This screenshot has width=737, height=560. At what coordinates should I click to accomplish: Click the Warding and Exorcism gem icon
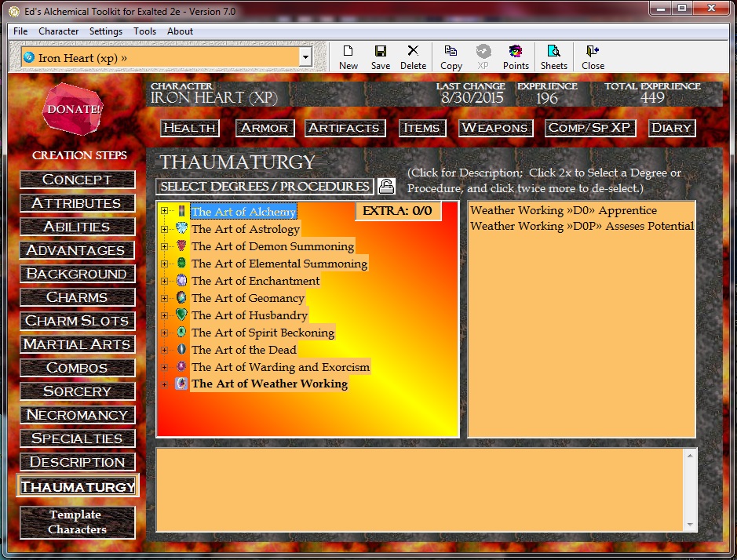[181, 366]
